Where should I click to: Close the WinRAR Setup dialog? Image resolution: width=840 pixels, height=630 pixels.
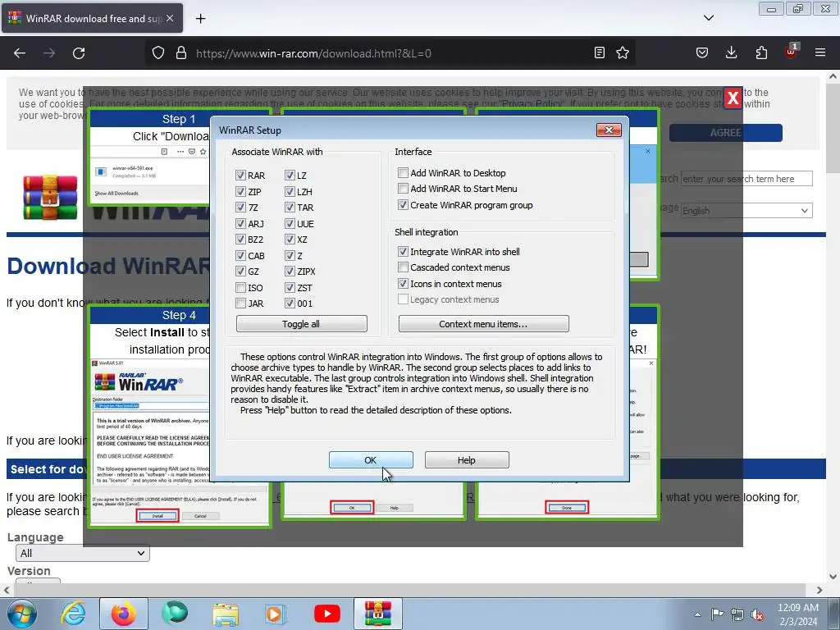tap(609, 130)
